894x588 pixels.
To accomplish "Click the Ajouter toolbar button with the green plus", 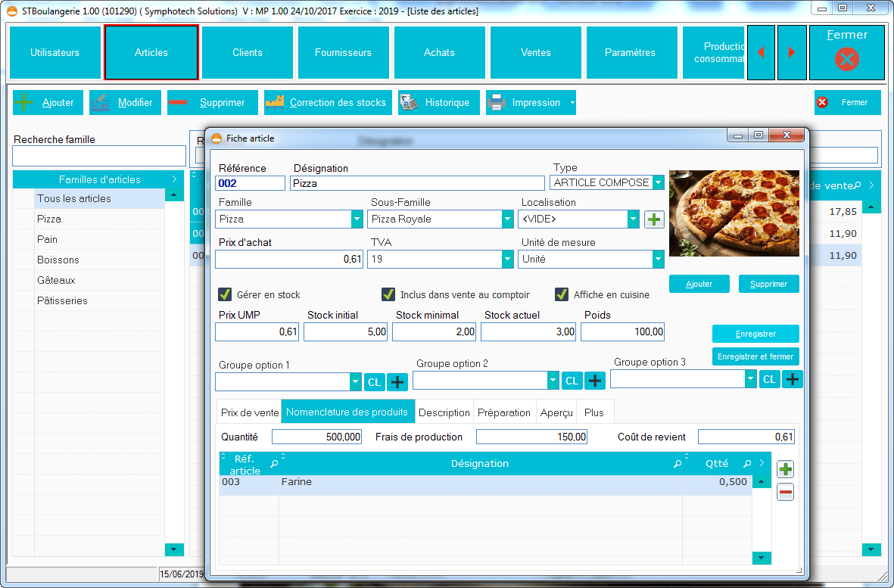I will (x=48, y=103).
